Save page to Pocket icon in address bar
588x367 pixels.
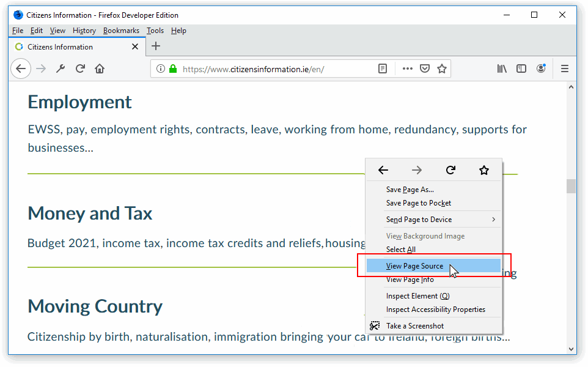(x=425, y=69)
